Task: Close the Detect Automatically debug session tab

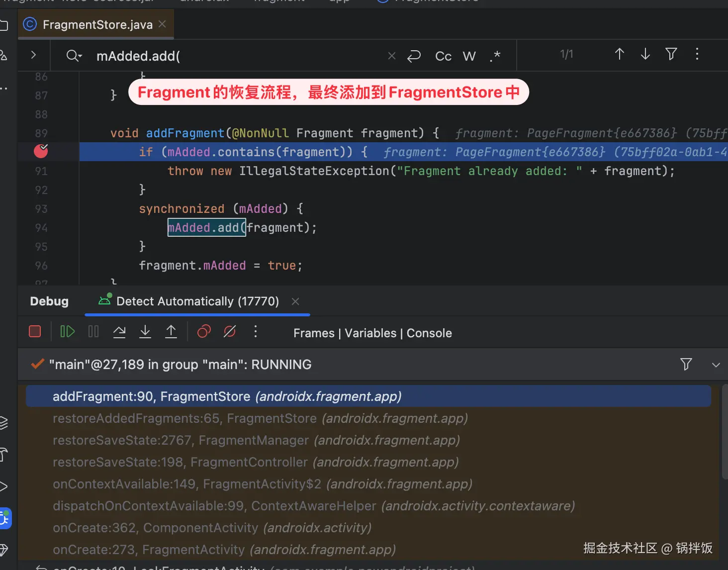Action: coord(295,301)
